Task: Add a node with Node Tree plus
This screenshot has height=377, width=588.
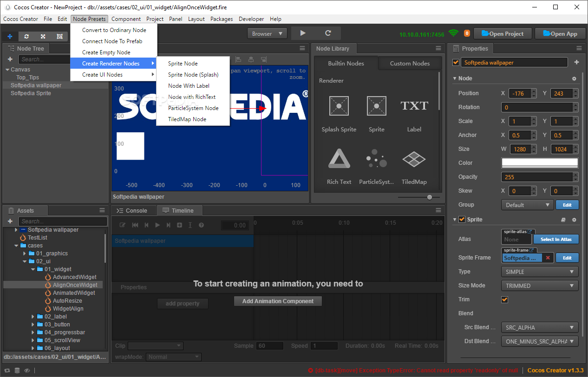Action: (10, 59)
